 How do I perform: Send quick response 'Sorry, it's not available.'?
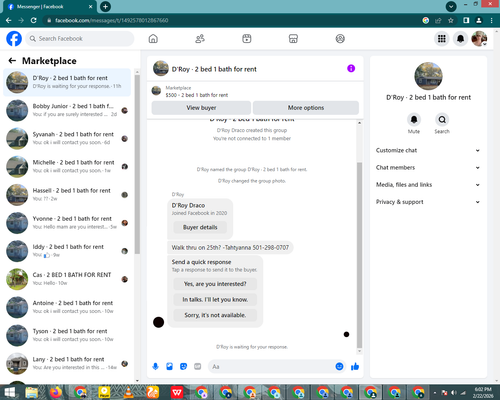215,315
